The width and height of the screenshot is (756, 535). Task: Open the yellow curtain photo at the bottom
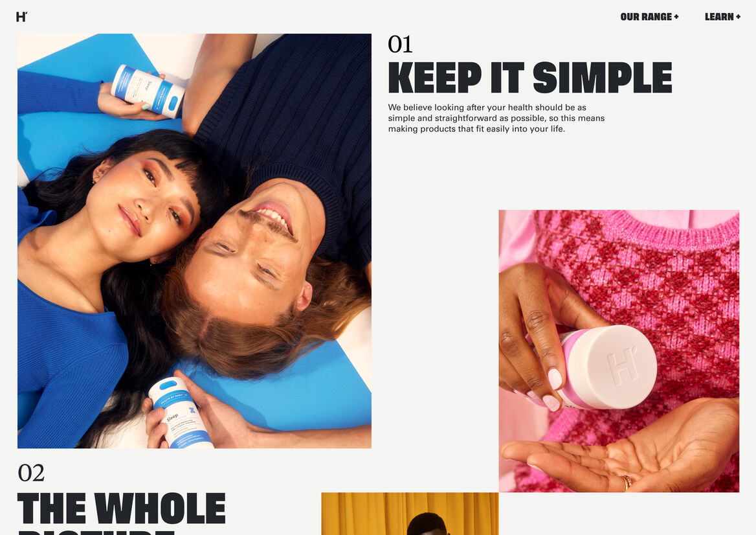pyautogui.click(x=410, y=514)
